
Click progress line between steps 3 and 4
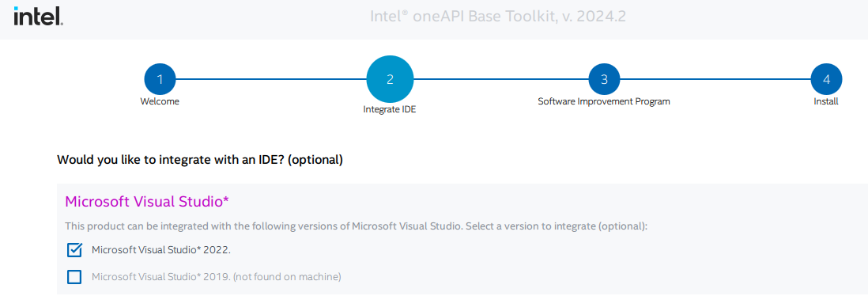[x=715, y=79]
